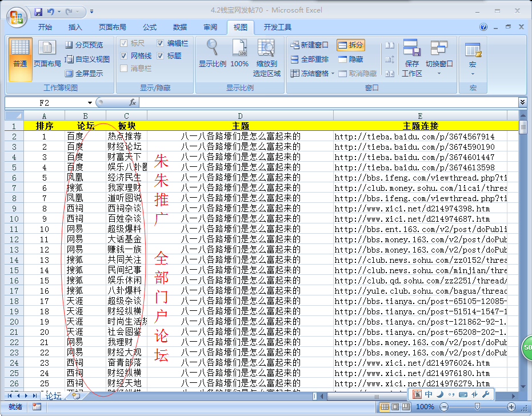Viewport: 532px width, 416px height.
Task: Insert a new worksheet next to 论坛 tab
Action: pyautogui.click(x=76, y=395)
